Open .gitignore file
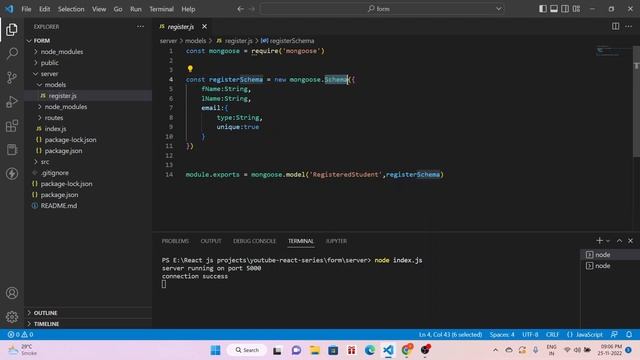The height and width of the screenshot is (360, 640). 88,173
